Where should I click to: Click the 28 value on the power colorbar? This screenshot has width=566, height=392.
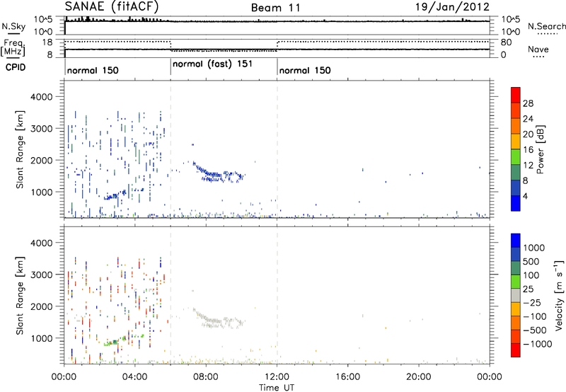528,103
